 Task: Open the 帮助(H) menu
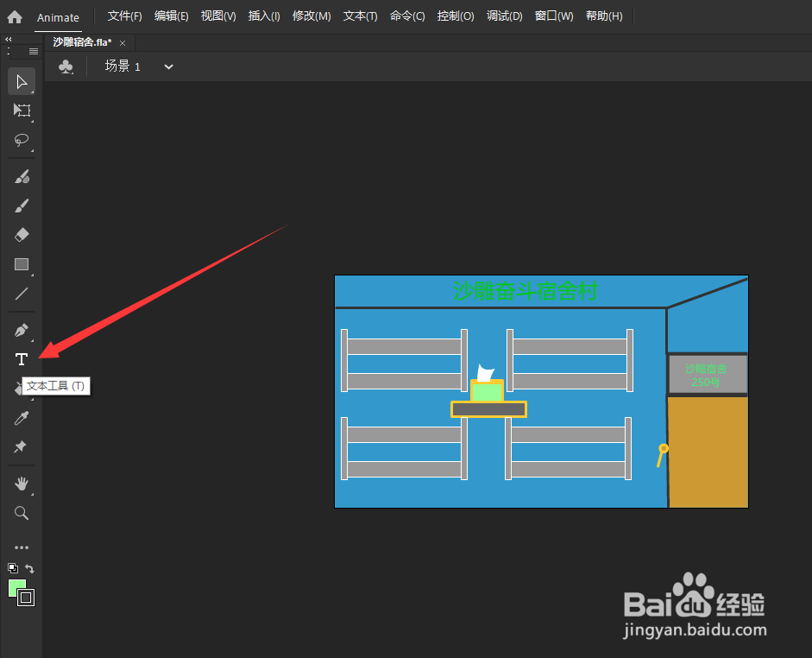604,16
